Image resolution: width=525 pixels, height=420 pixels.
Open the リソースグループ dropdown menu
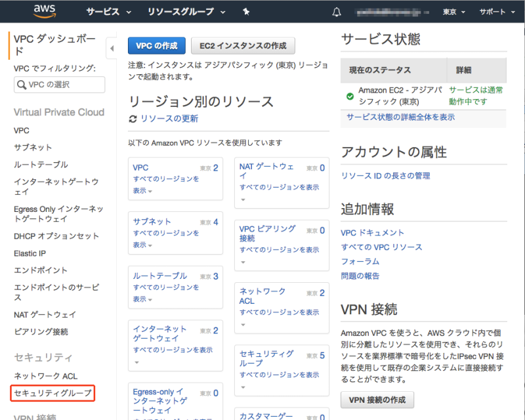(x=186, y=12)
